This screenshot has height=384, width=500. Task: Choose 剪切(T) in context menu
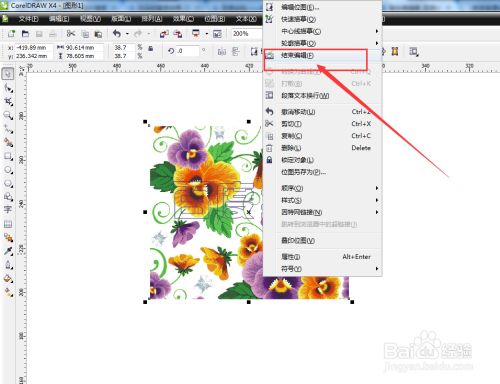pos(323,124)
